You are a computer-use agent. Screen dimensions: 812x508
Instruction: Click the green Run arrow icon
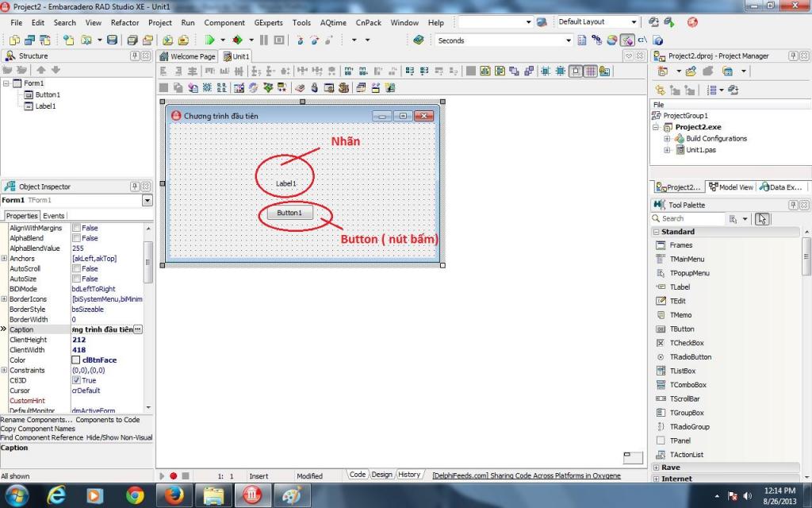209,40
